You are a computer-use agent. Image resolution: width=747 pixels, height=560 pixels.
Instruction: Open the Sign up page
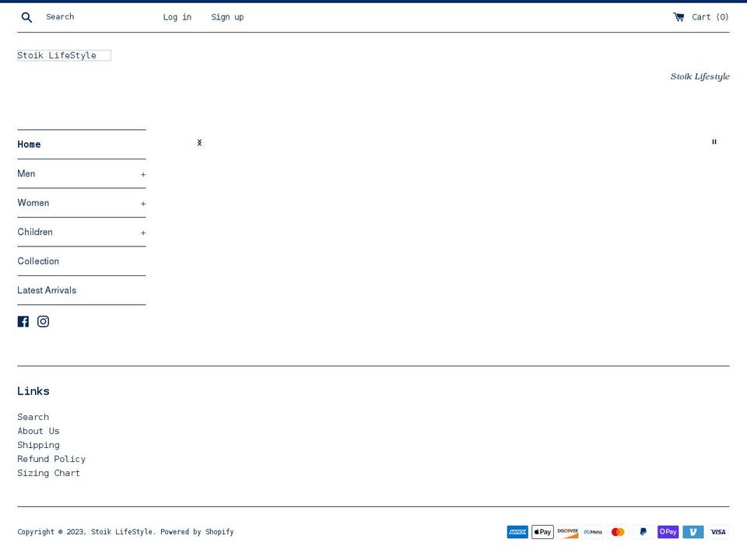[x=227, y=17]
